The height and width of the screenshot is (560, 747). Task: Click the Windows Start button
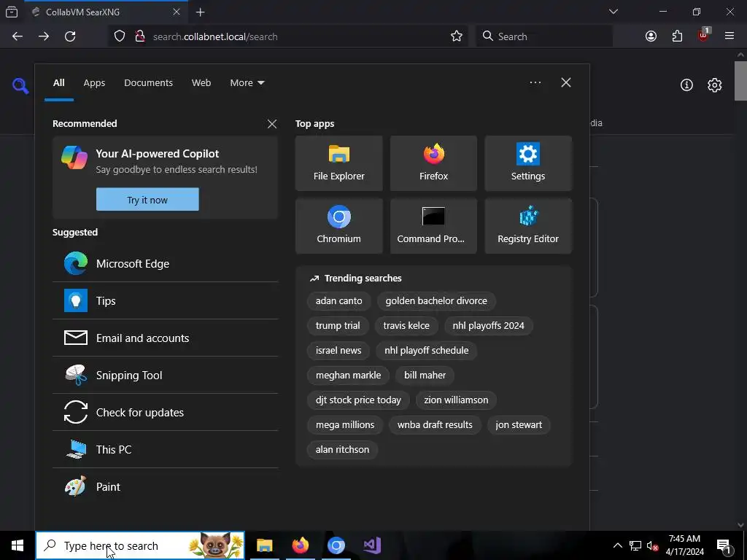tap(18, 545)
